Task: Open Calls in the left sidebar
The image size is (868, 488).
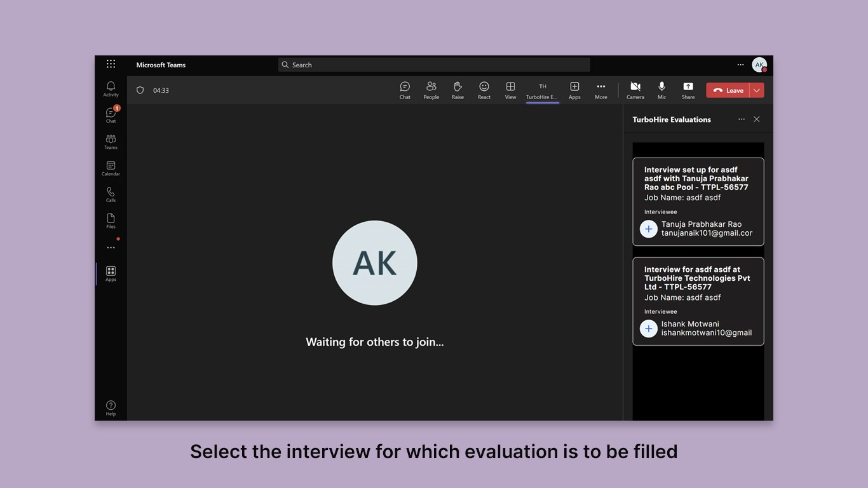Action: 111,194
